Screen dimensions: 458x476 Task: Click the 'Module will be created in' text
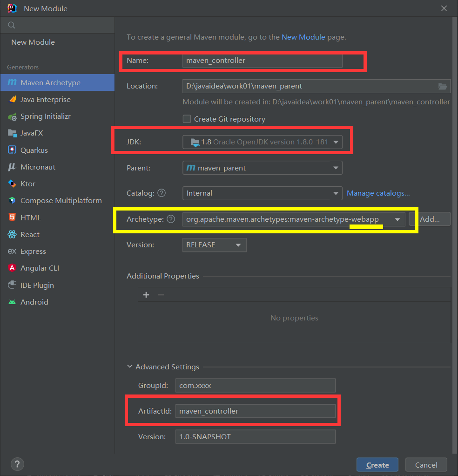click(316, 102)
